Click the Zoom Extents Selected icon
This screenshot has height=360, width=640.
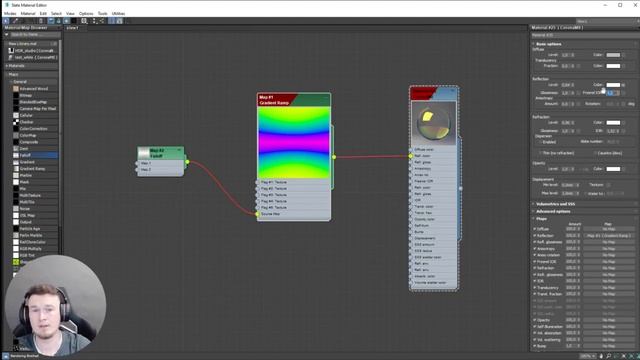[631, 356]
